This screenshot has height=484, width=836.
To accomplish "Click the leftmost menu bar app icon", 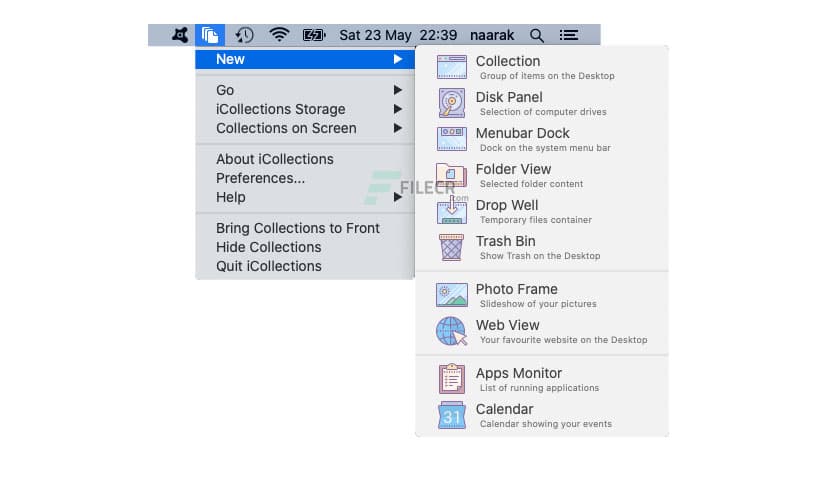I will tap(180, 35).
